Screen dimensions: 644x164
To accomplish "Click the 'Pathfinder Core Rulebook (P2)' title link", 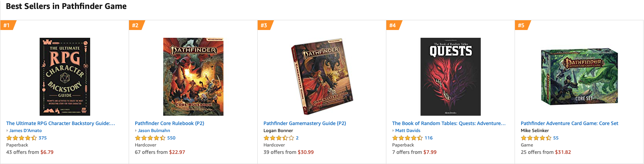I will 169,123.
